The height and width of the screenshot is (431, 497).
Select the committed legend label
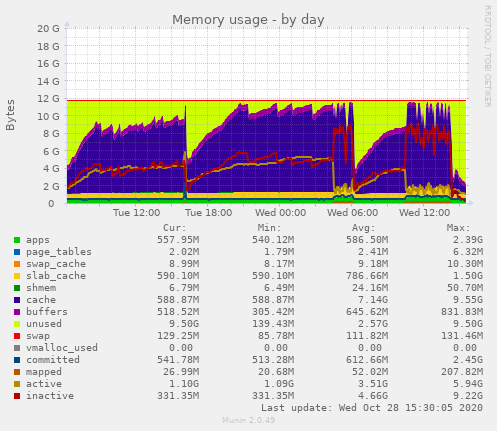[x=53, y=360]
